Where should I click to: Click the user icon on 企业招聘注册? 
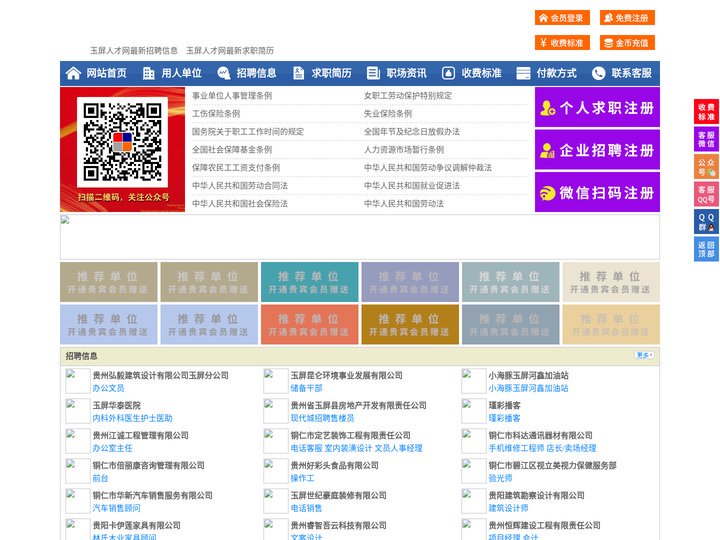pos(547,150)
